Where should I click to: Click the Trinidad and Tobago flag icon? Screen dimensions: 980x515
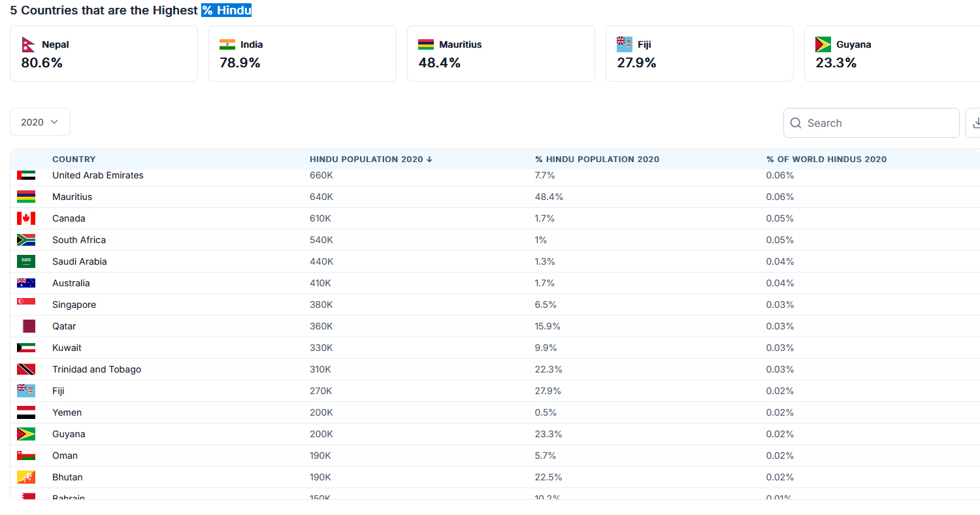coord(26,369)
